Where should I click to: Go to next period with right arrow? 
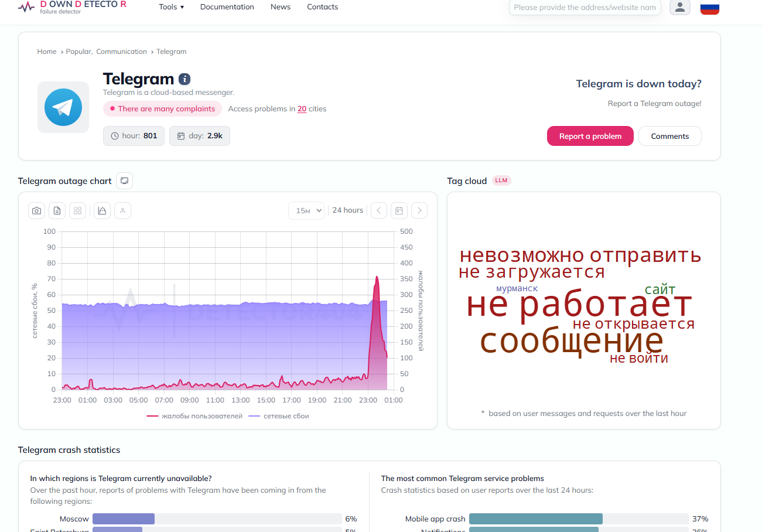click(419, 211)
